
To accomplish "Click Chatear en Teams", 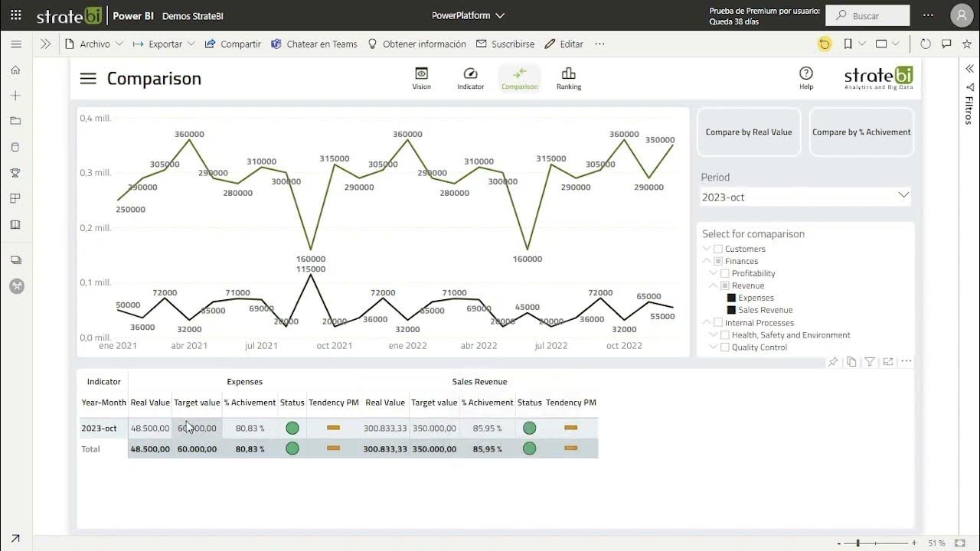I will tap(314, 44).
